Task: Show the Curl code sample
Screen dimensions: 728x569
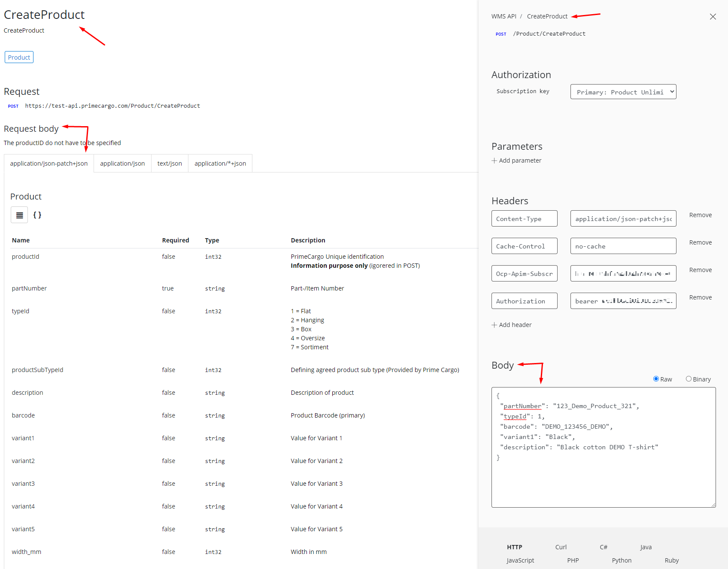Action: (x=561, y=547)
